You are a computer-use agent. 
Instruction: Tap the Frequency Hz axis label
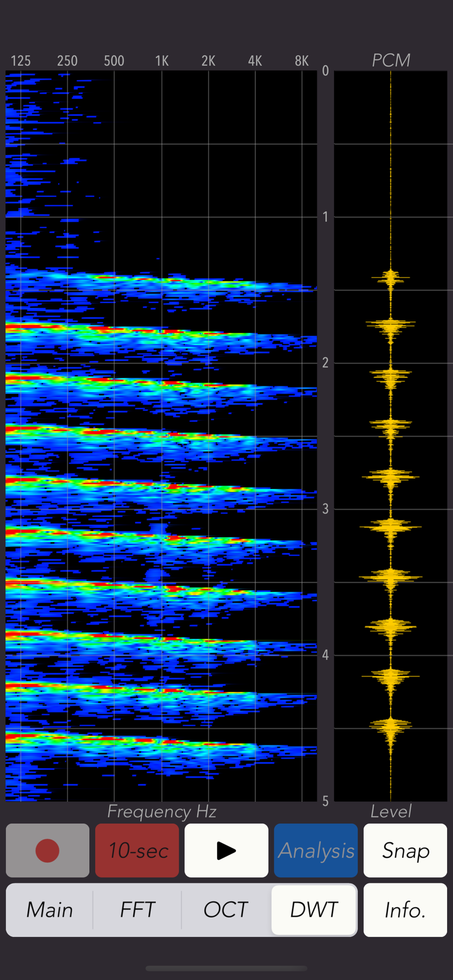162,811
